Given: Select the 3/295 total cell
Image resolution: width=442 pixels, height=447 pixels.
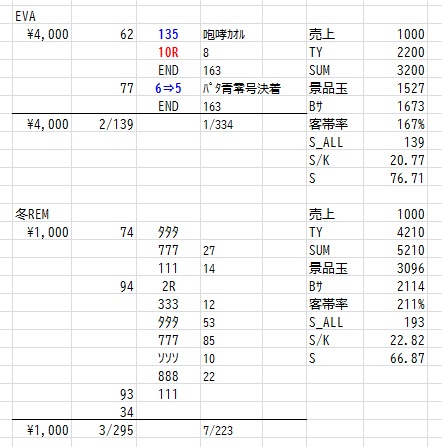Looking at the screenshot, I should (x=116, y=430).
